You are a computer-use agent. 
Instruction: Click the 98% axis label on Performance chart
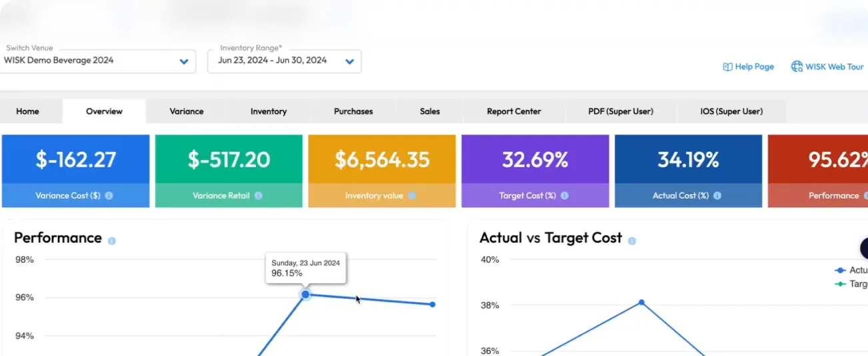tap(25, 259)
